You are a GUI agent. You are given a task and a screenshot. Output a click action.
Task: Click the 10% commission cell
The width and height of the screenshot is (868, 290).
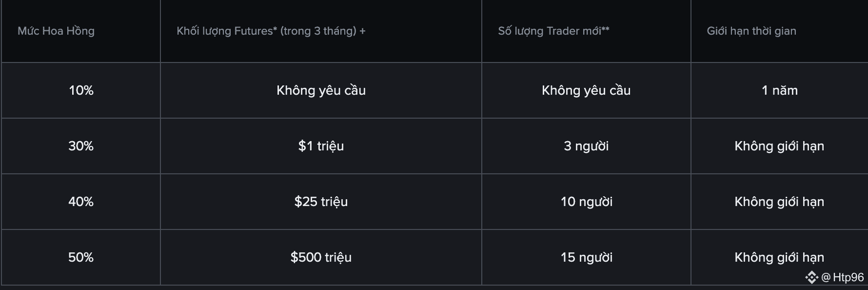pos(81,90)
